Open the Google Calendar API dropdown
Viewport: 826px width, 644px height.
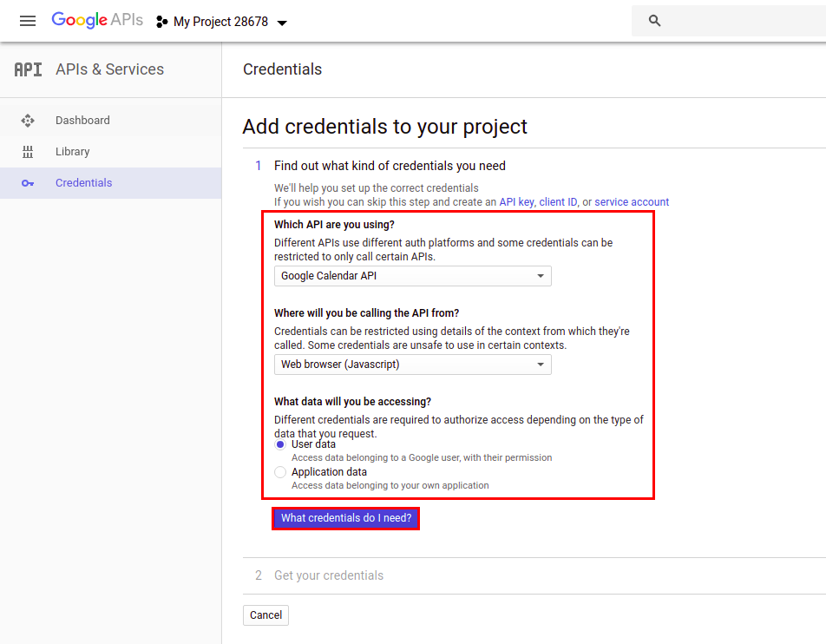click(412, 276)
